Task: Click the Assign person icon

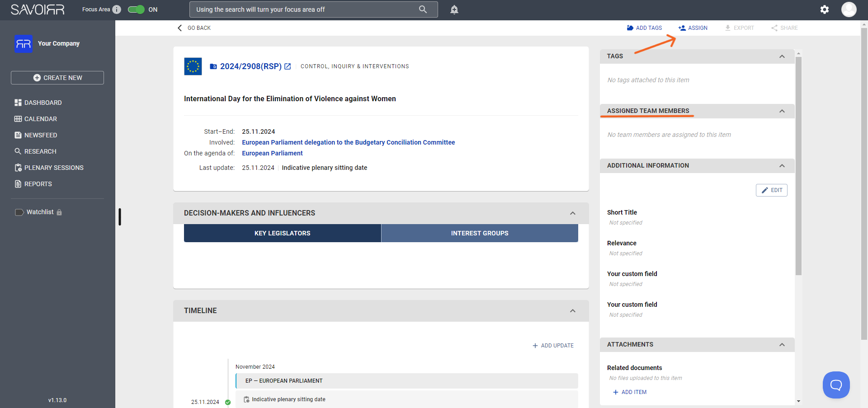Action: (682, 28)
